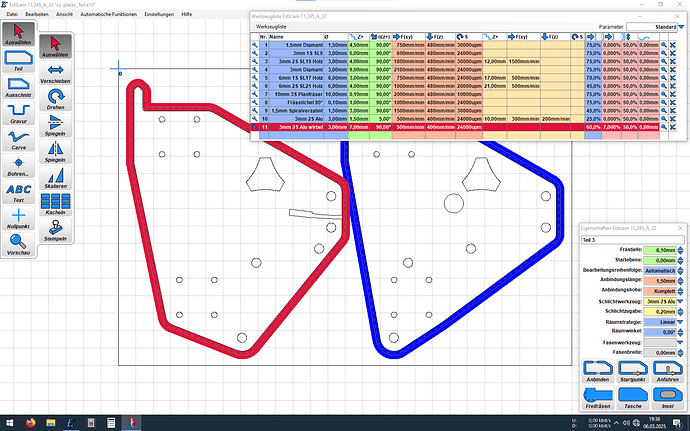Screen dimensions: 690x431
Task: Open the Parameter Standard dropdown
Action: pyautogui.click(x=681, y=27)
